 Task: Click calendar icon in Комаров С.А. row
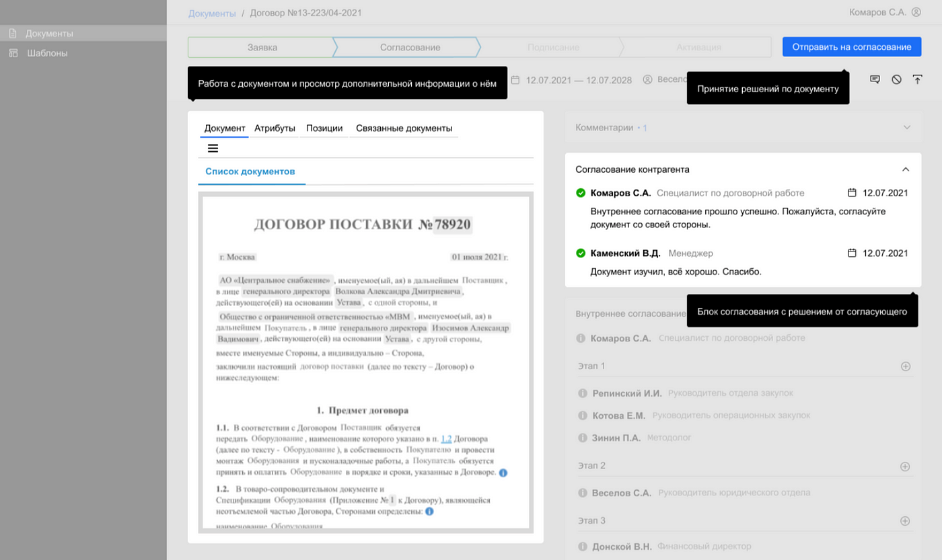[x=852, y=193]
